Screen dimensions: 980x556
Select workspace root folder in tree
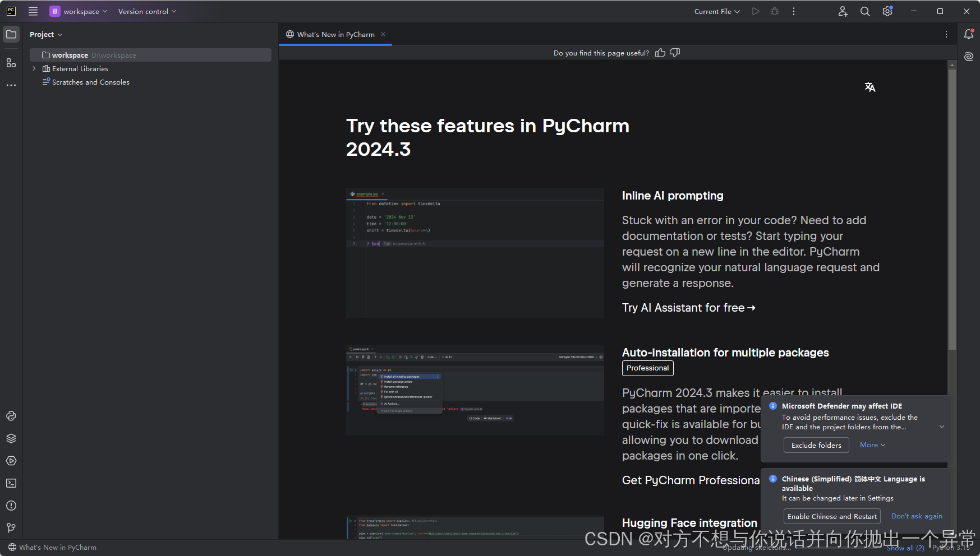point(150,55)
